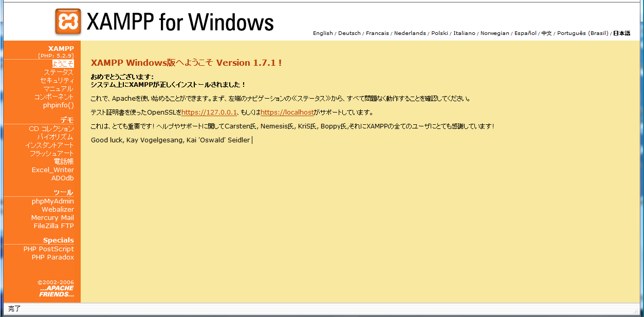Switch language to Francais
Screen dimensions: 644x317
pos(377,33)
